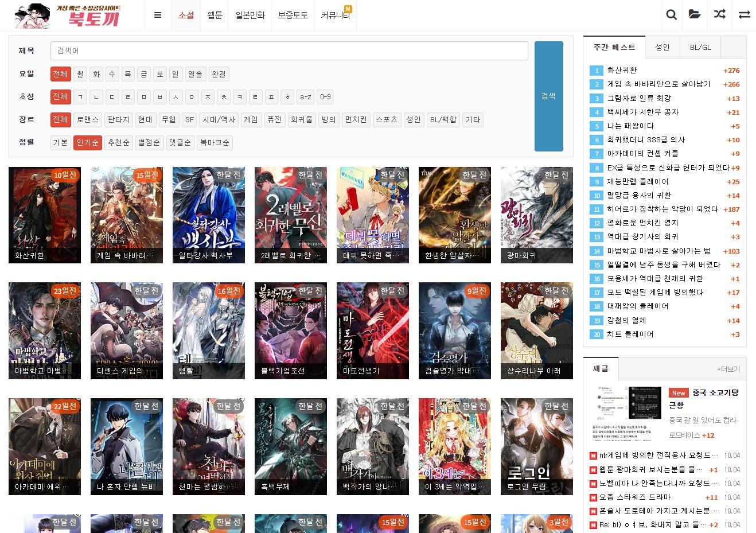Open the 웹툰 menu tab
This screenshot has width=756, height=533.
tap(215, 15)
